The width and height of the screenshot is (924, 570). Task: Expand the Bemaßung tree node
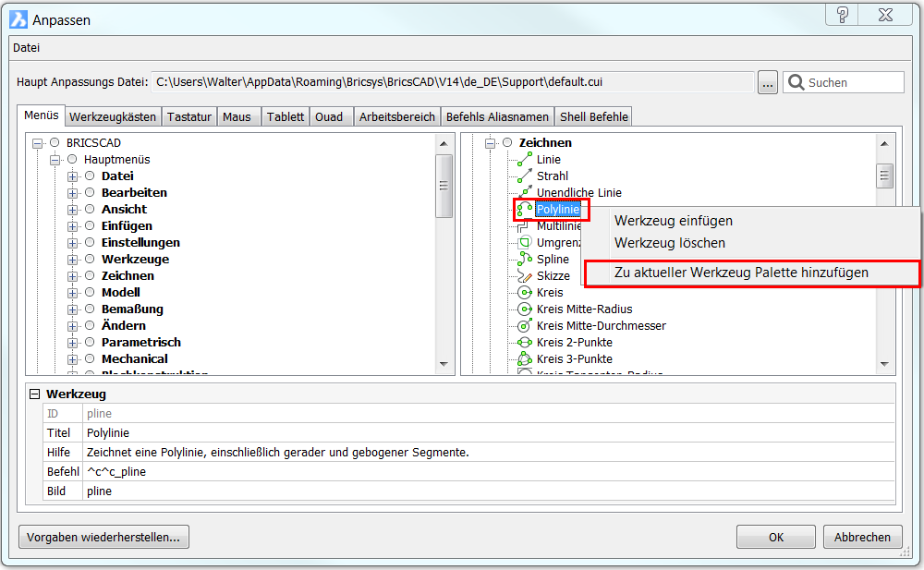click(x=72, y=309)
